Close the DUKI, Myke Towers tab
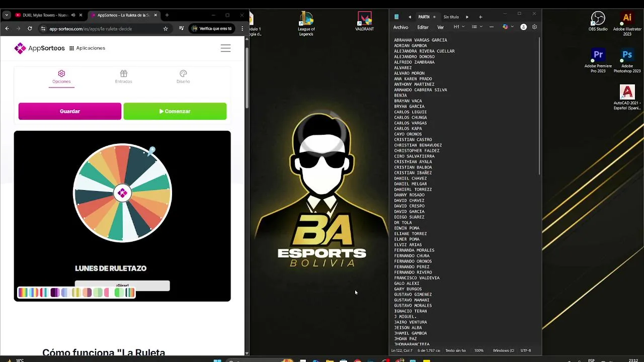Image resolution: width=644 pixels, height=362 pixels. click(80, 15)
